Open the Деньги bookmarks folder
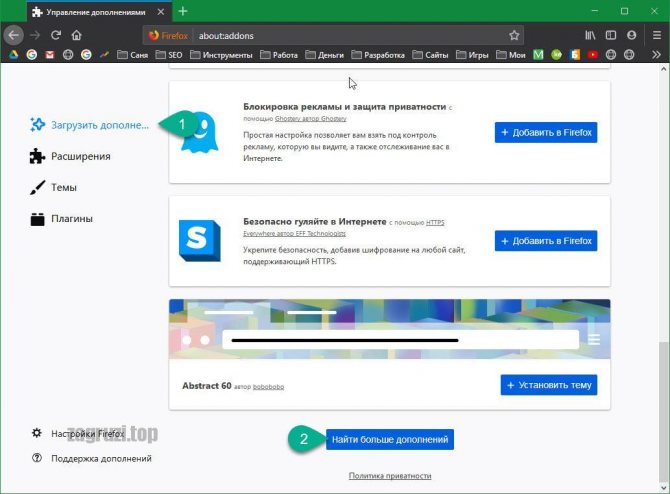 [x=324, y=55]
